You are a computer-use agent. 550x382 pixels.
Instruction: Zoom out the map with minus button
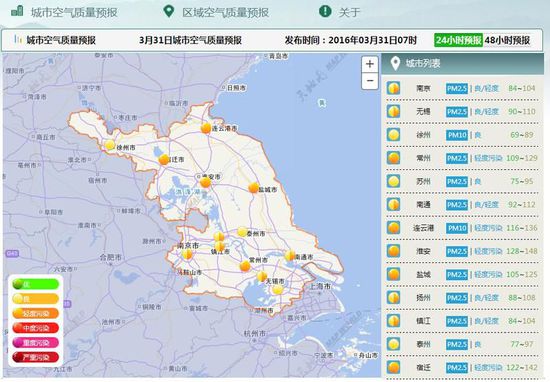370,81
